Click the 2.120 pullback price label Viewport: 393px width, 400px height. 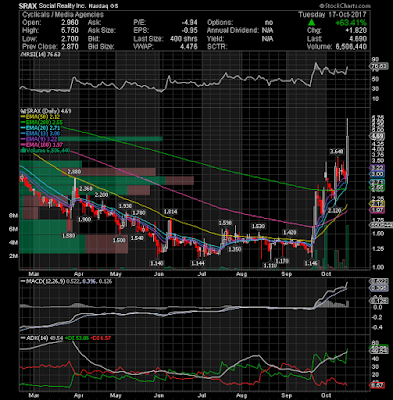tap(334, 211)
